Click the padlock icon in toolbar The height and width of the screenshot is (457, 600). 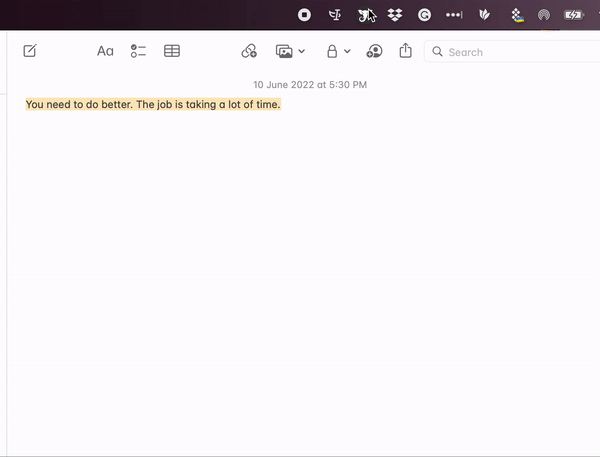[x=332, y=51]
